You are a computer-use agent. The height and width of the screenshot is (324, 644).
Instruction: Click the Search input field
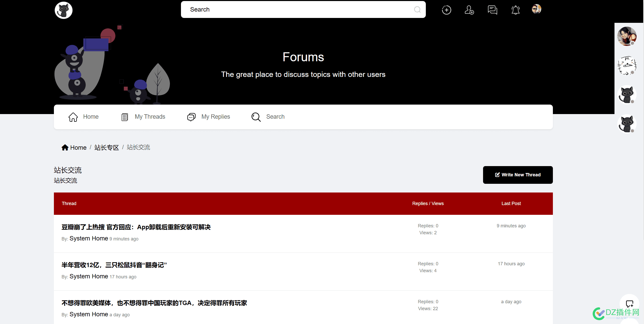303,9
